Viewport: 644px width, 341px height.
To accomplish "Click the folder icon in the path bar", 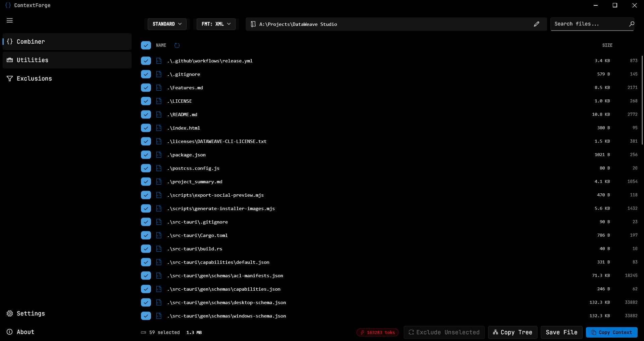I will pos(253,24).
